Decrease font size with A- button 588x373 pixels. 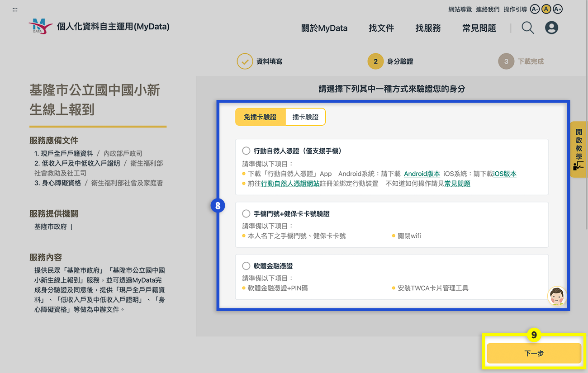[x=535, y=9]
